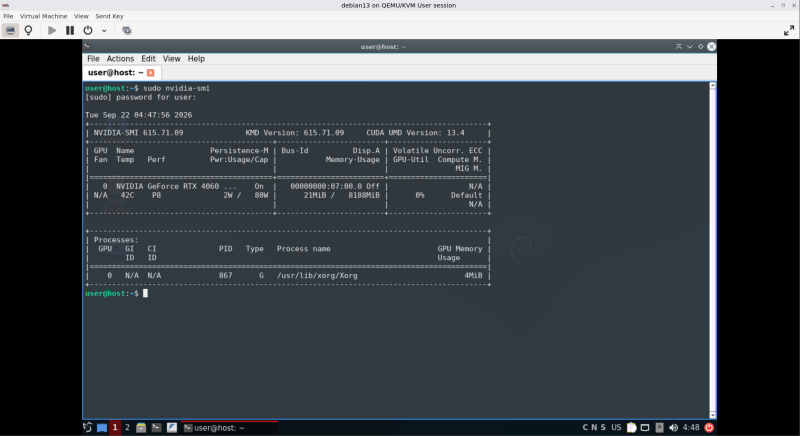
Task: Launch terminal from panel quicklaunch
Action: coord(157,428)
